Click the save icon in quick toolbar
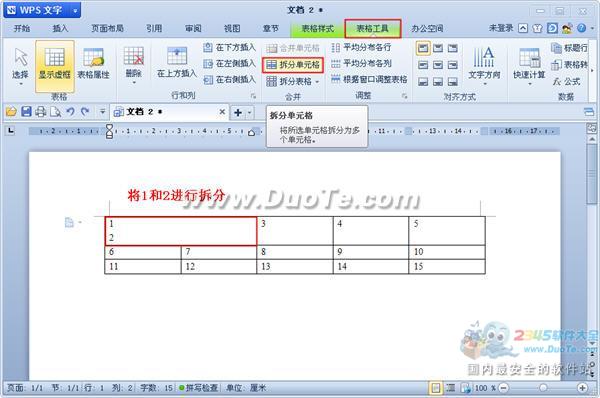 coord(26,112)
